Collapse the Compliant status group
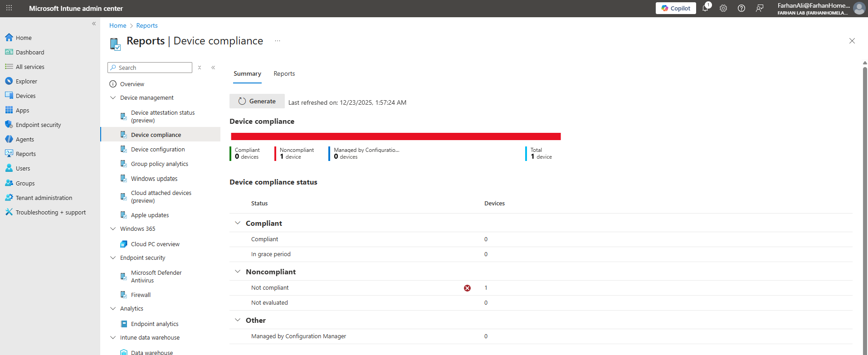868x355 pixels. pyautogui.click(x=237, y=223)
